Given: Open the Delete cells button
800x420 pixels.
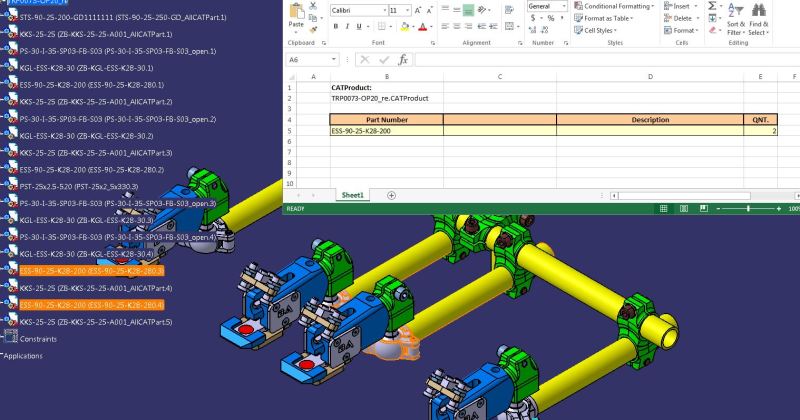Looking at the screenshot, I should (x=681, y=18).
